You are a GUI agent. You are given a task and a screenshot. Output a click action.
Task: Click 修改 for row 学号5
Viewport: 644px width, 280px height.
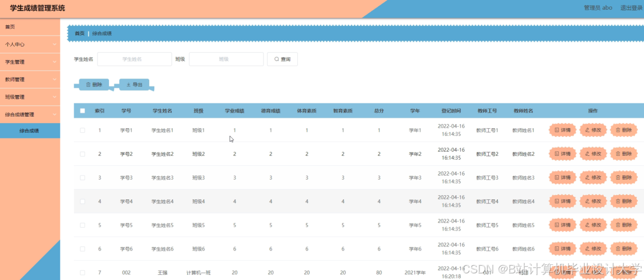click(593, 225)
